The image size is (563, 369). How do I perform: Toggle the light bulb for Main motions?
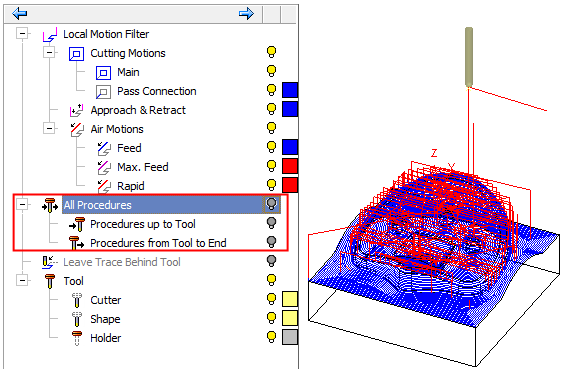pos(271,71)
